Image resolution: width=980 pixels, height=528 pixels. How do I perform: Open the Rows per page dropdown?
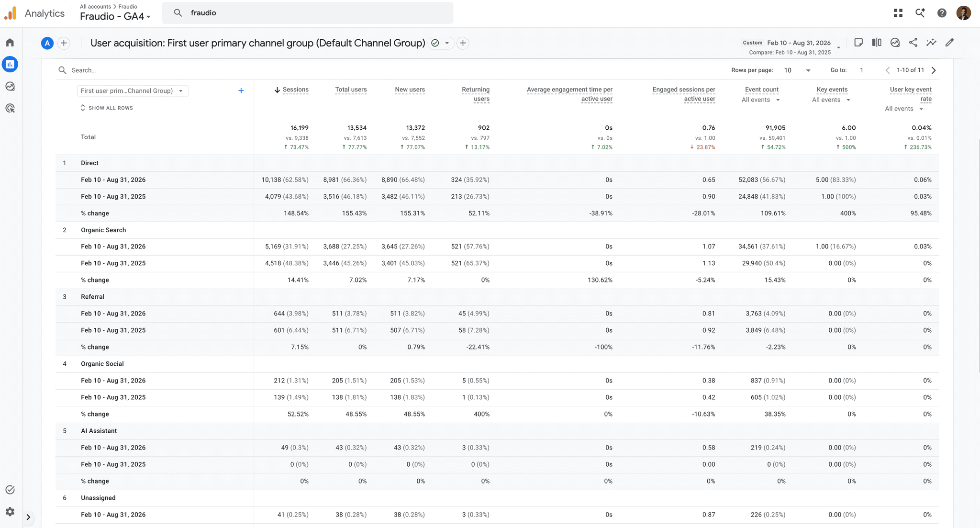[x=797, y=70]
